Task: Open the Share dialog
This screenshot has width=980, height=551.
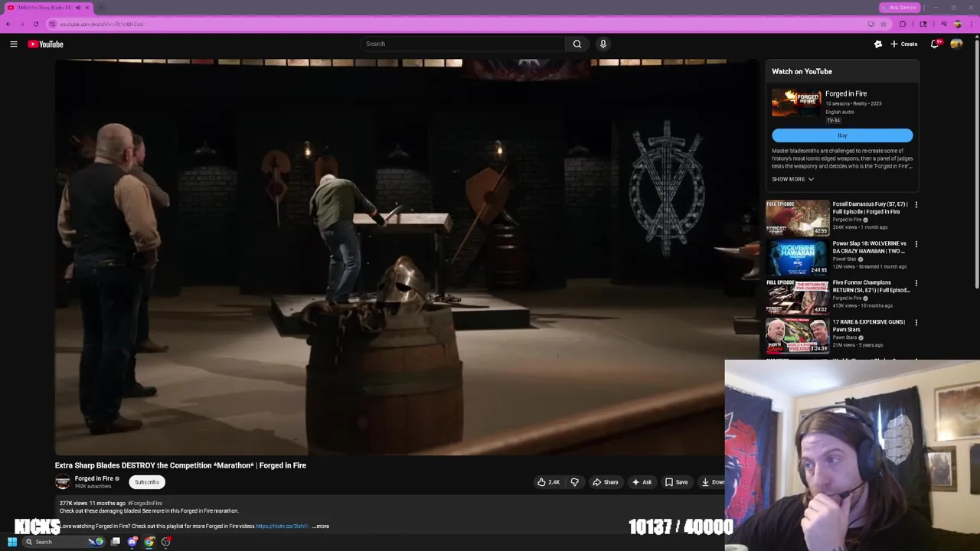Action: [605, 482]
